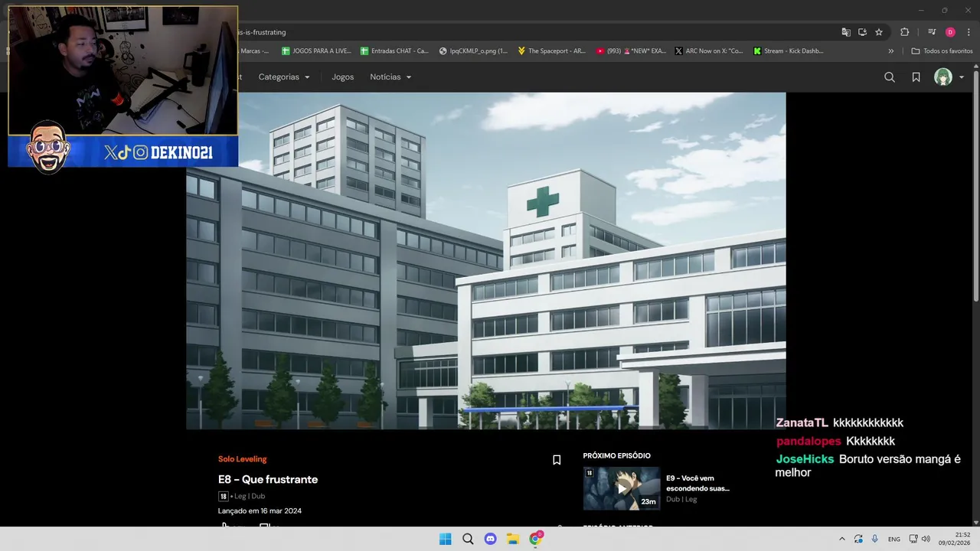This screenshot has width=980, height=551.
Task: Click the sync tray icon
Action: pos(858,539)
